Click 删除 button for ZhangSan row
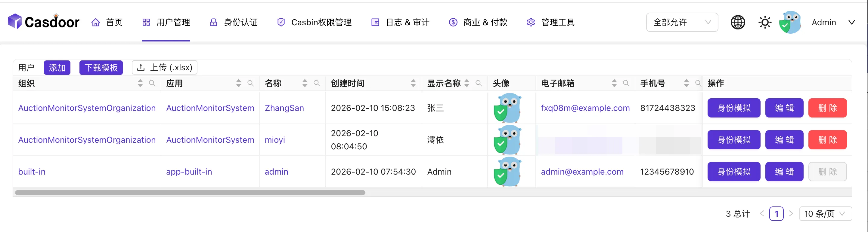Image resolution: width=868 pixels, height=232 pixels. click(827, 108)
